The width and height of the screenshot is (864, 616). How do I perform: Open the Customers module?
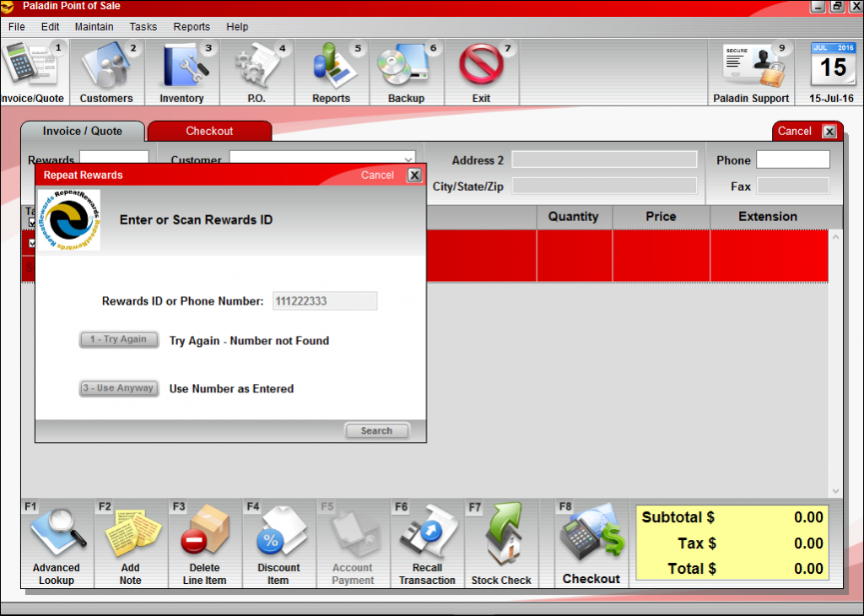(106, 72)
